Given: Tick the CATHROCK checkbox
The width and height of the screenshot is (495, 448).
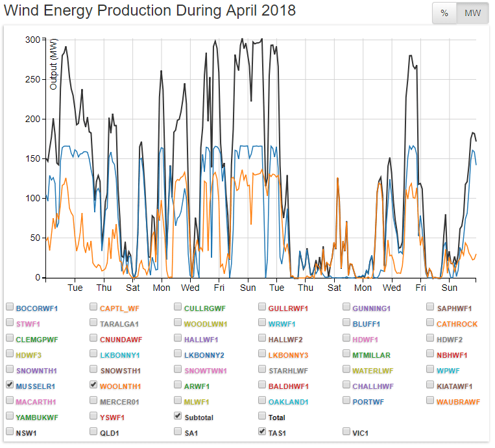Looking at the screenshot, I should click(x=431, y=323).
